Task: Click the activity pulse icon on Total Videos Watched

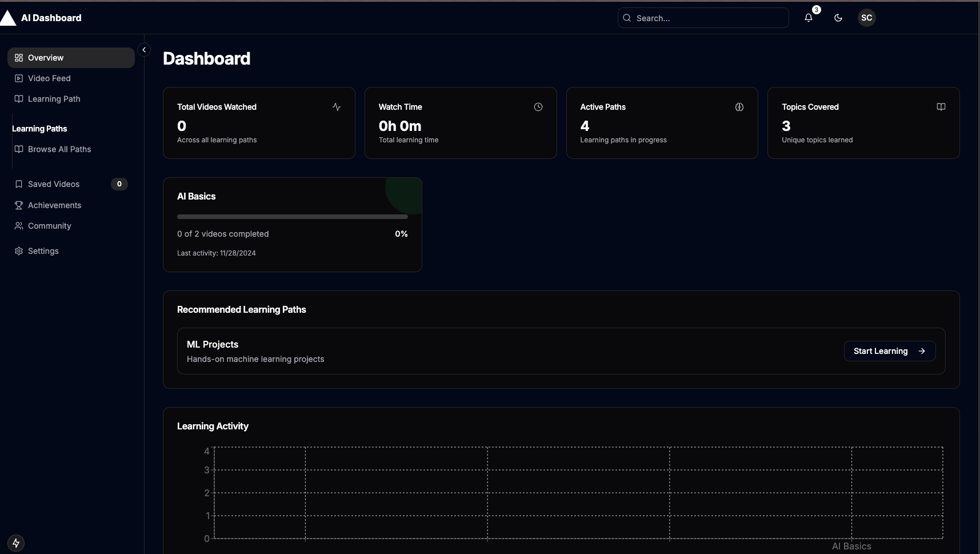Action: (337, 107)
